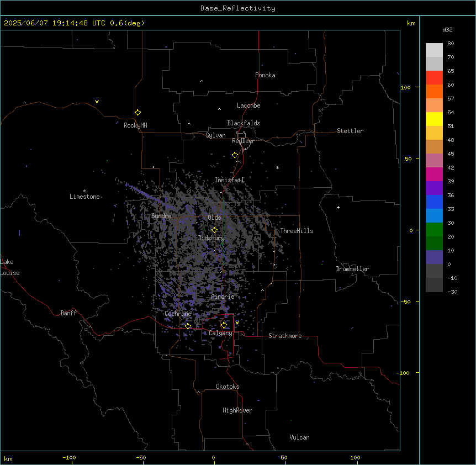Click the 80 value in the dBZ legend

[x=451, y=44]
